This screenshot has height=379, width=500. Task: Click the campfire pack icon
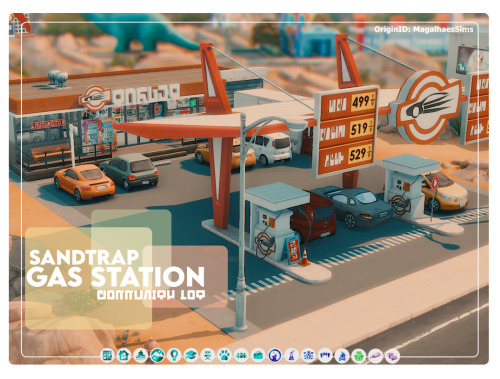[x=342, y=356]
